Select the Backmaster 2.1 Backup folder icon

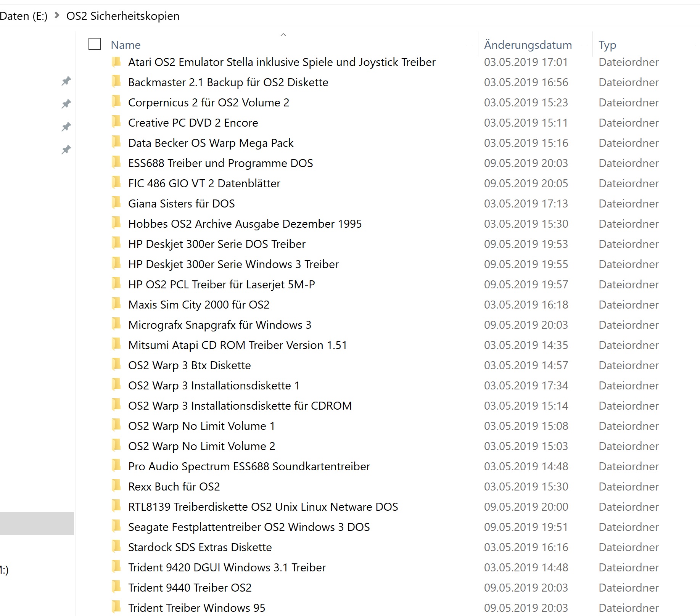tap(116, 82)
